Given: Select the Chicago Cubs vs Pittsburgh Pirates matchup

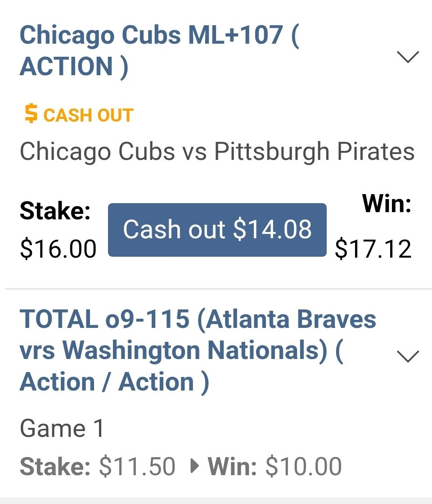Looking at the screenshot, I should pos(217,151).
